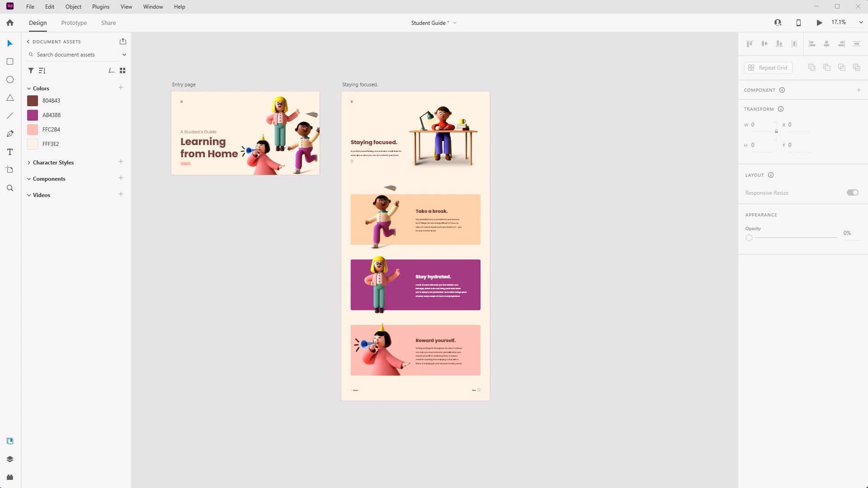Click the Desktop Preview play button
This screenshot has width=868, height=488.
coord(819,23)
